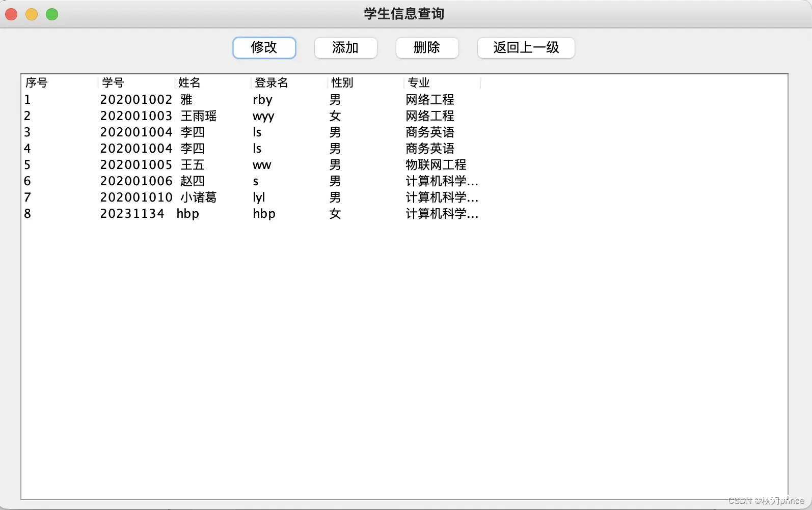The width and height of the screenshot is (812, 510).
Task: Select the 学号 column header
Action: click(x=136, y=82)
